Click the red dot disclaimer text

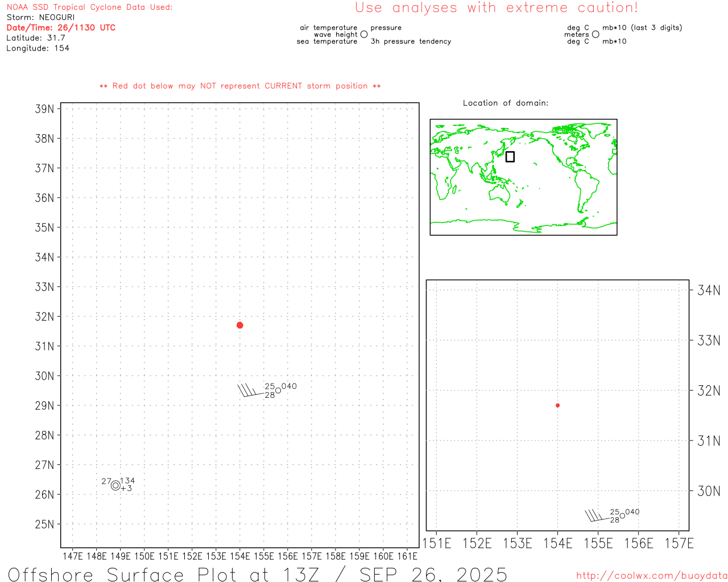240,86
